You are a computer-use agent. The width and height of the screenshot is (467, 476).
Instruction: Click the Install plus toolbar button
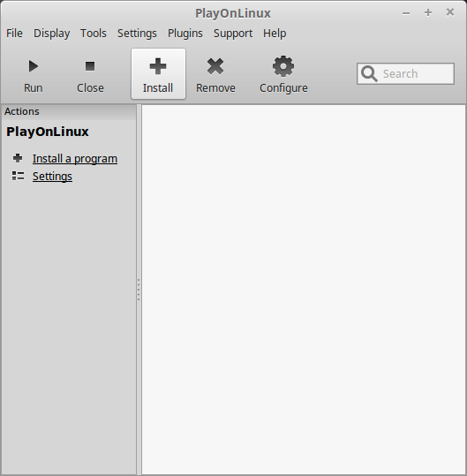pos(158,74)
